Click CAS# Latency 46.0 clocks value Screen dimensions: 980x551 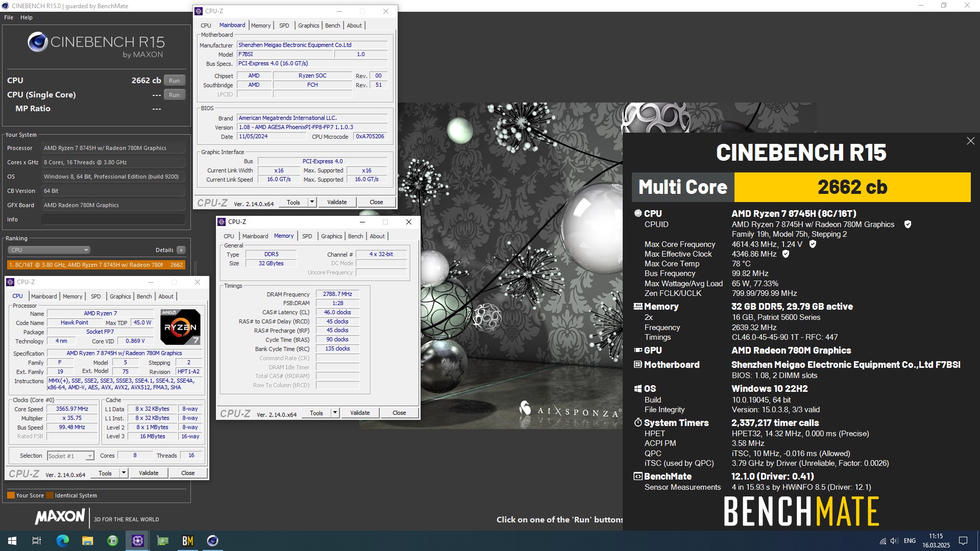click(337, 313)
